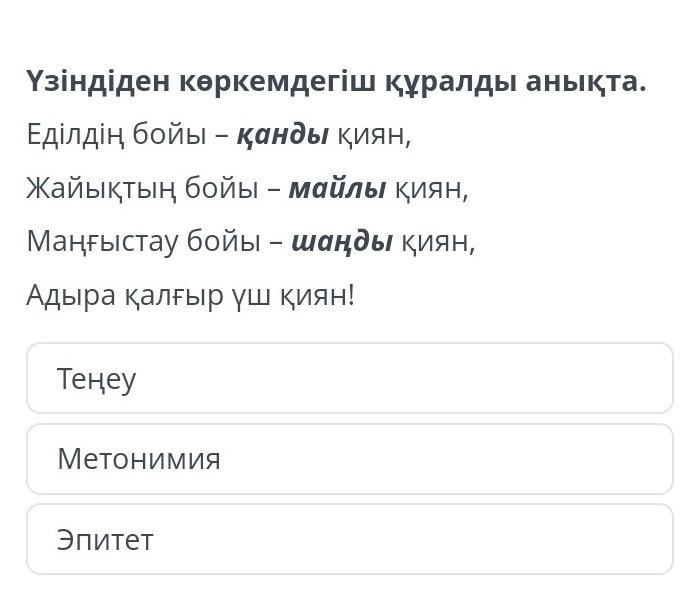Screen dimensions: 681x616
Task: Pick the "Эпитет" answer option
Action: (x=349, y=539)
